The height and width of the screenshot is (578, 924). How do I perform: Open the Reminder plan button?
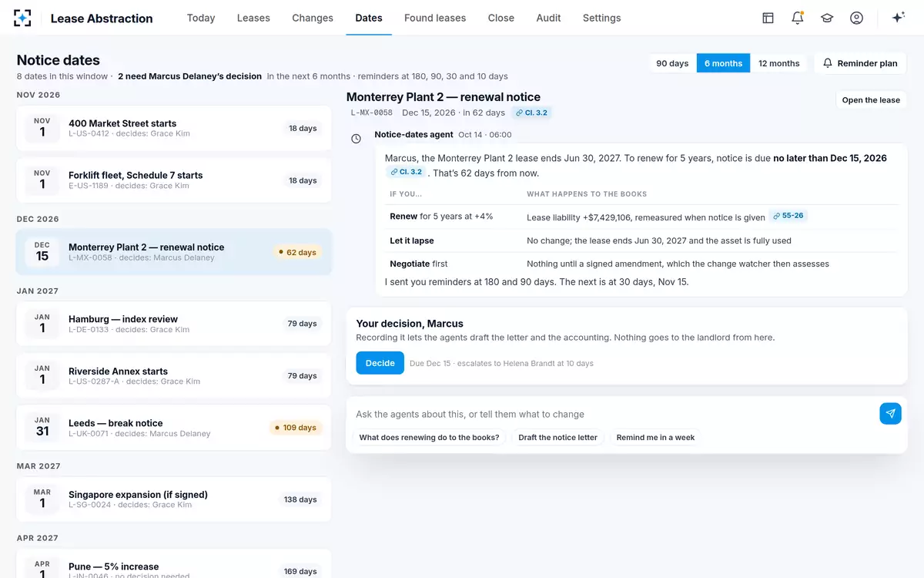[x=860, y=63]
